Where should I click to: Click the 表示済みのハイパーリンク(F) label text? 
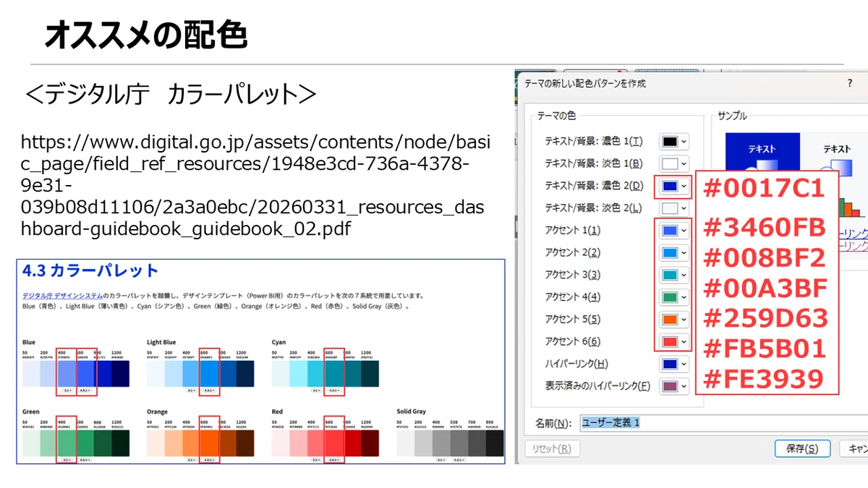(x=597, y=386)
